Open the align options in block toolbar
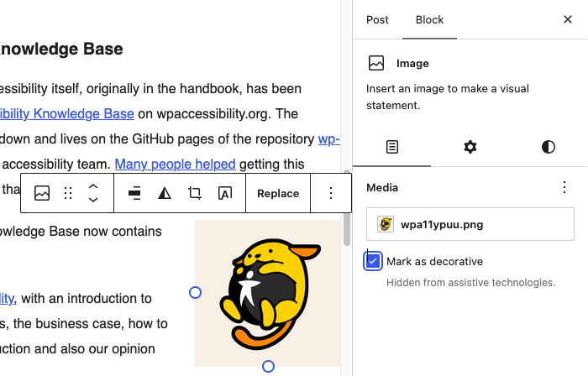Screen dimensions: 588x376 click(x=134, y=193)
